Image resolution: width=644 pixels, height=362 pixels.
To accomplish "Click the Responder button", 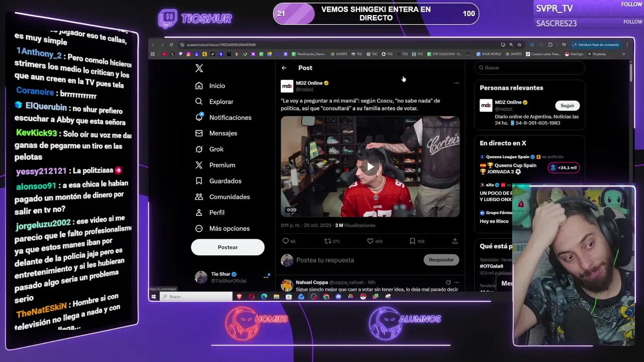I will point(441,260).
